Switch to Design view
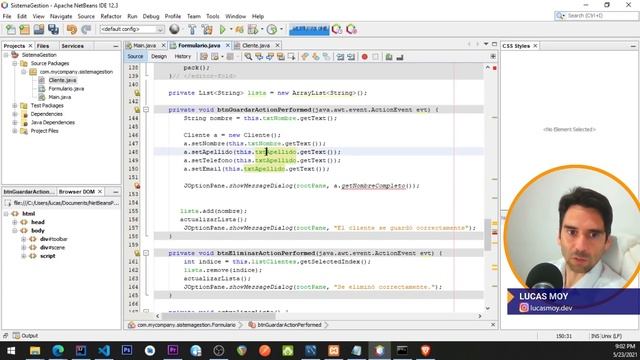Viewport: 640px width, 360px height. (159, 56)
